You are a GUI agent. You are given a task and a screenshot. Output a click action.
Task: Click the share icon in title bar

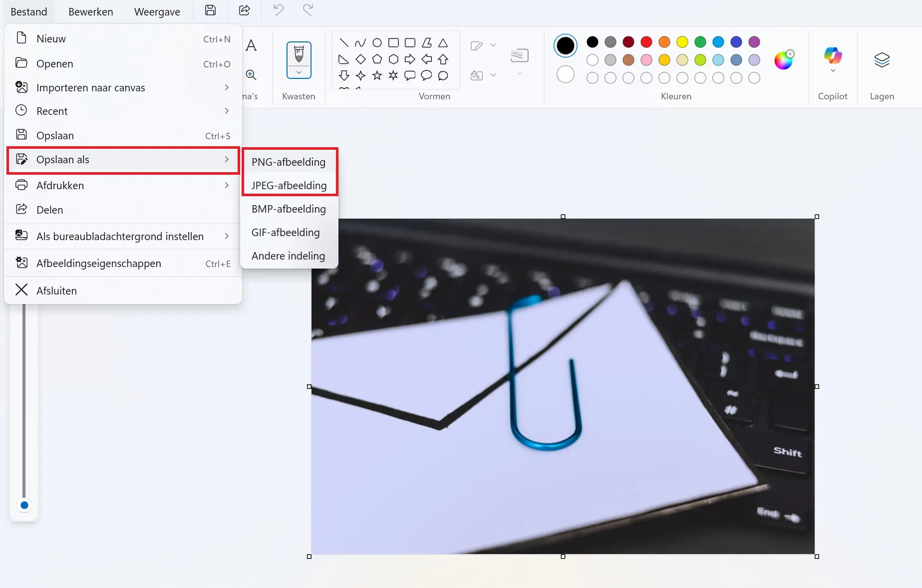point(244,10)
